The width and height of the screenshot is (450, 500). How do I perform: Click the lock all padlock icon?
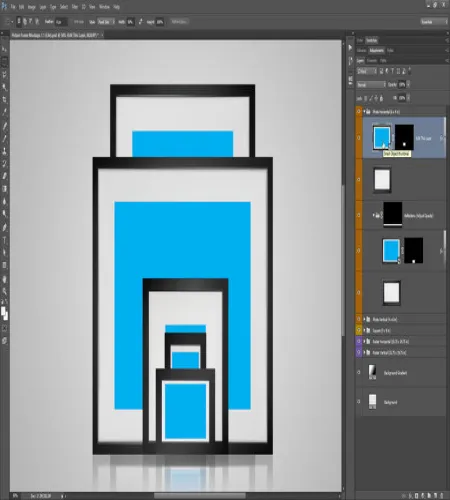tap(381, 98)
